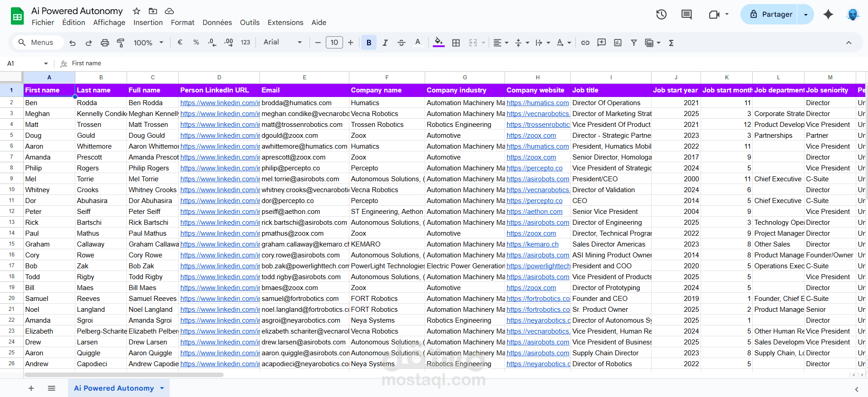Click the Undo arrow icon
Image resolution: width=868 pixels, height=397 pixels.
(x=73, y=43)
